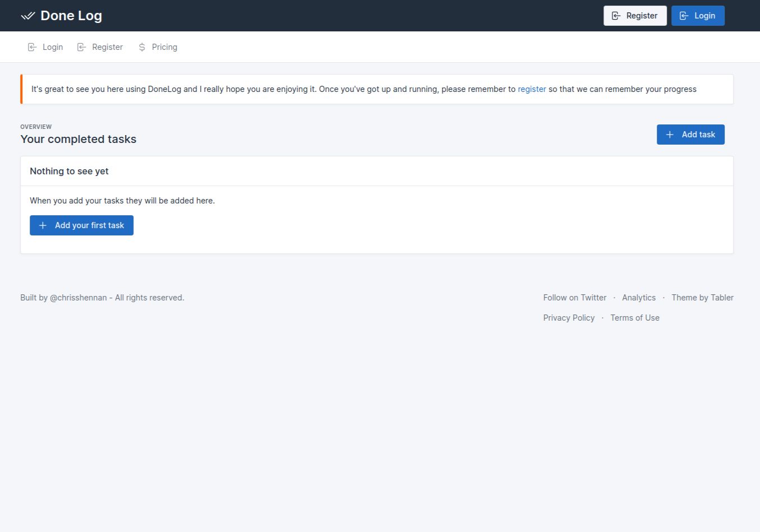Click the register icon inside the header Register button
Viewport: 760px width, 532px height.
[x=617, y=15]
